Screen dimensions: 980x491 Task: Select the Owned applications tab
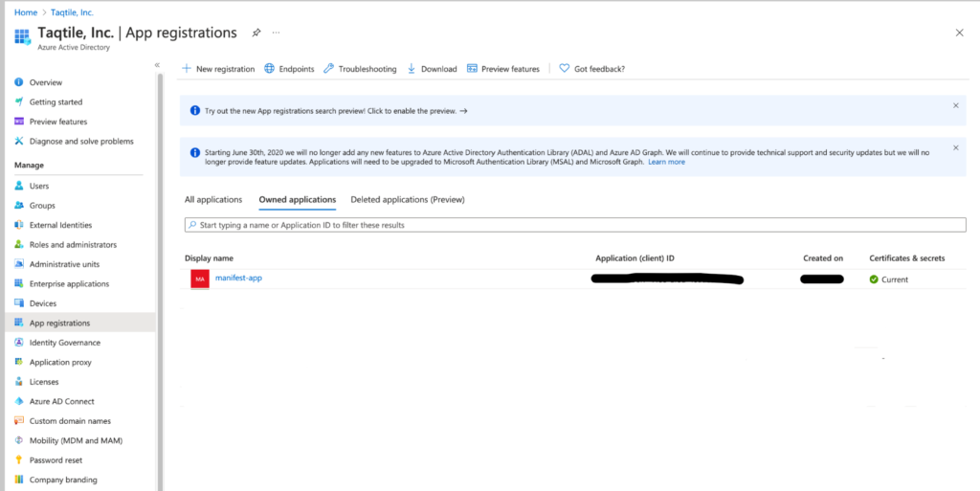pyautogui.click(x=298, y=200)
